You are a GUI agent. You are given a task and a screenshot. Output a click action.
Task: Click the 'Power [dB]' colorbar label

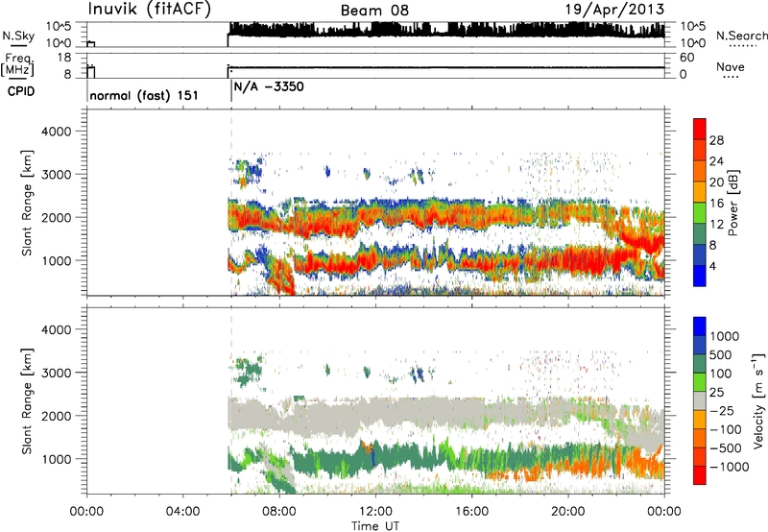[732, 203]
